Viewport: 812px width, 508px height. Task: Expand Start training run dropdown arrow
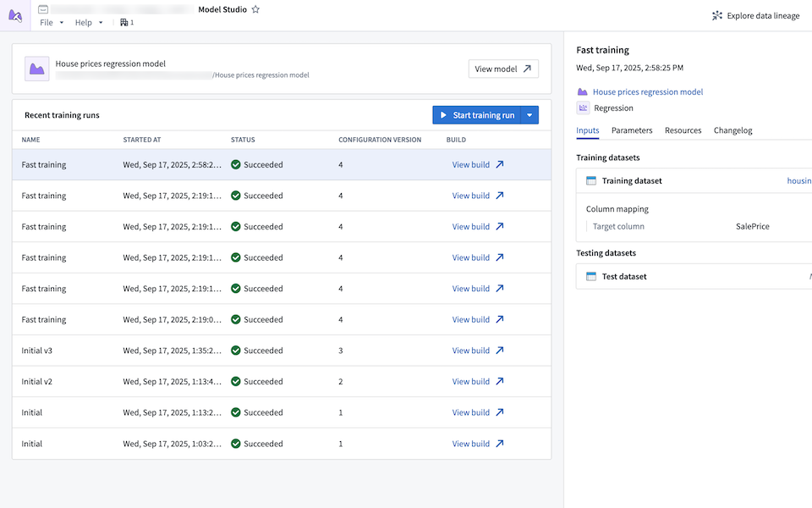[529, 115]
